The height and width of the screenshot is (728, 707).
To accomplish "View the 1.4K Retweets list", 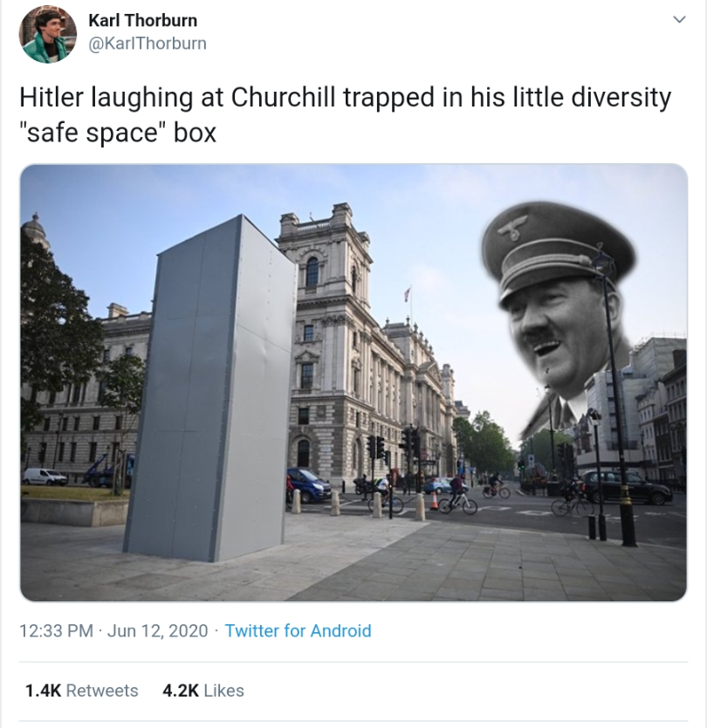I will (82, 690).
